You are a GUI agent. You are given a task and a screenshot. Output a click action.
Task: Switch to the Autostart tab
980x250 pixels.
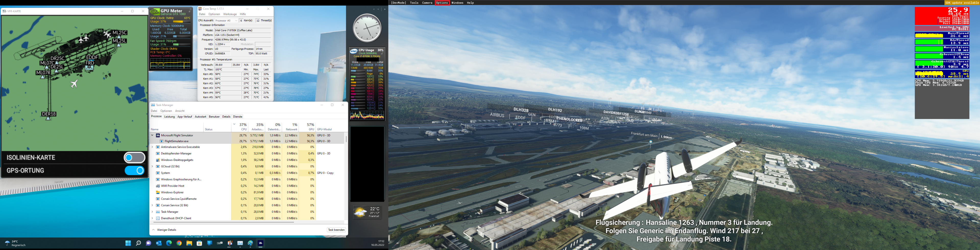pyautogui.click(x=201, y=117)
